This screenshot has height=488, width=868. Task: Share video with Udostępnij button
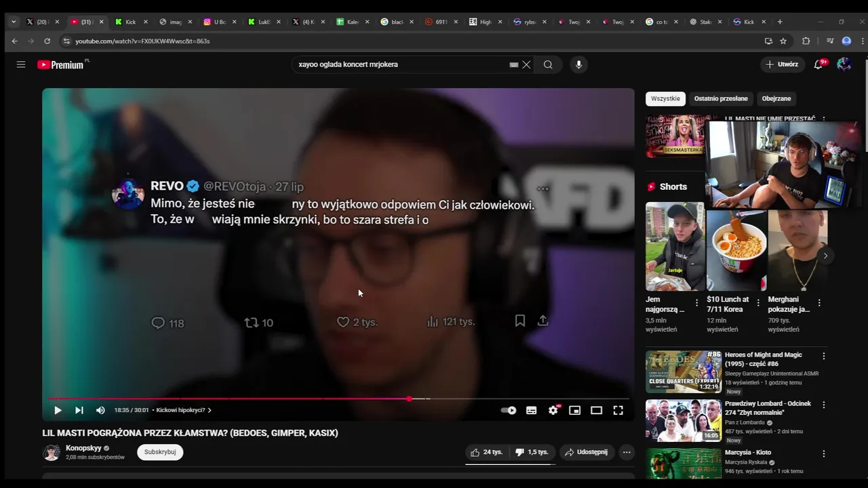pyautogui.click(x=587, y=452)
